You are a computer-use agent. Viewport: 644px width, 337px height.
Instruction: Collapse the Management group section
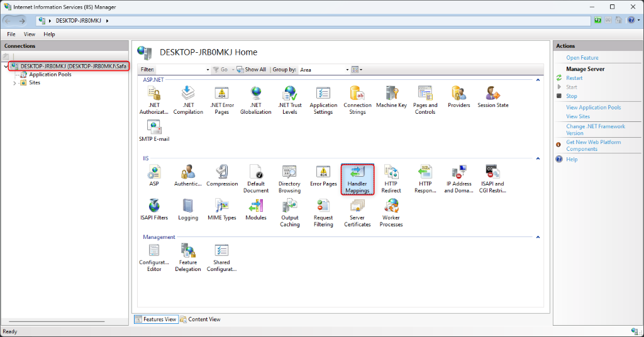coord(538,237)
